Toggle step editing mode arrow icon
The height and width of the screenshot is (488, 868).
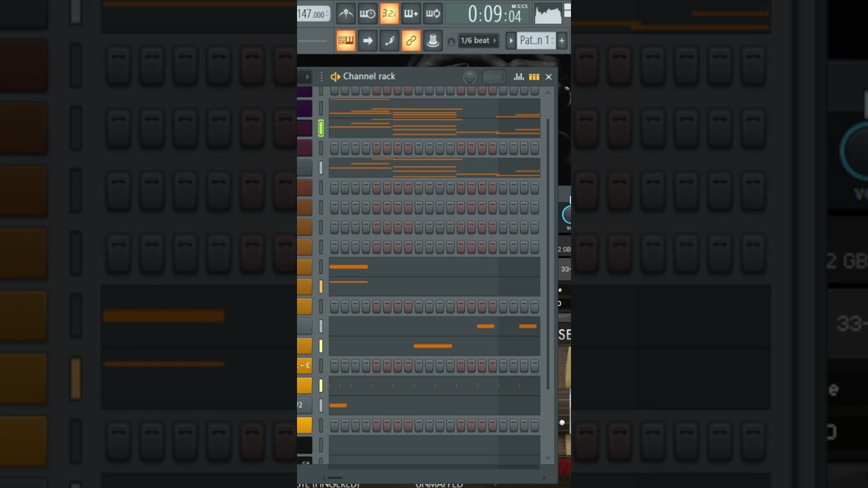coord(368,41)
